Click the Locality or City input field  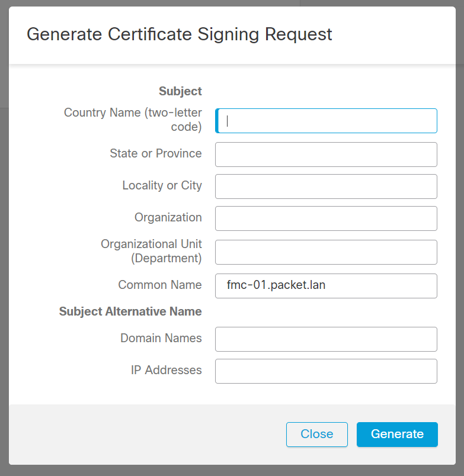pyautogui.click(x=326, y=186)
